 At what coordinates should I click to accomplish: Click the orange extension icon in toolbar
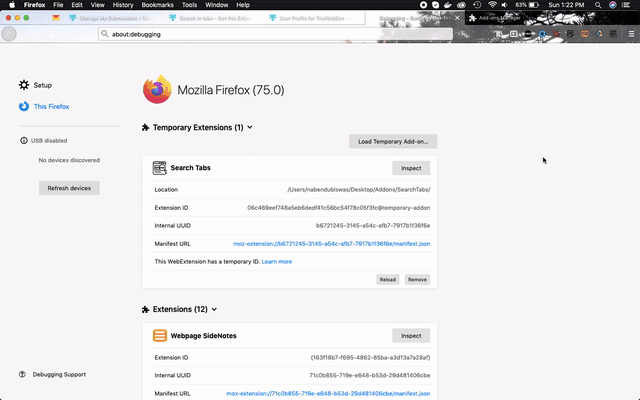[585, 34]
